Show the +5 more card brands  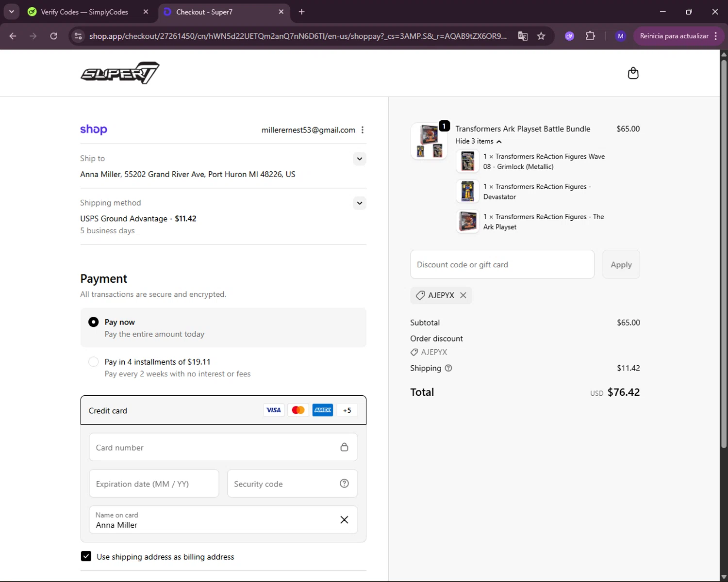pos(347,410)
